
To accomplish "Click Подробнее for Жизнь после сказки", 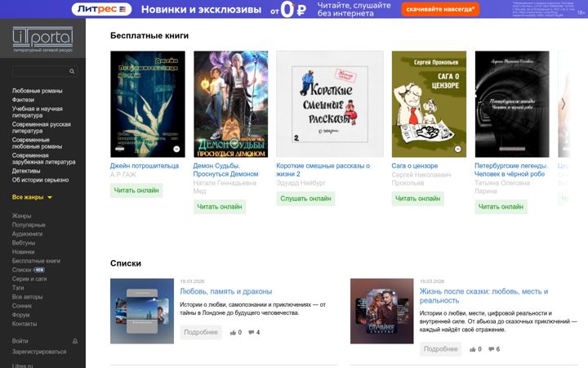I will 440,349.
